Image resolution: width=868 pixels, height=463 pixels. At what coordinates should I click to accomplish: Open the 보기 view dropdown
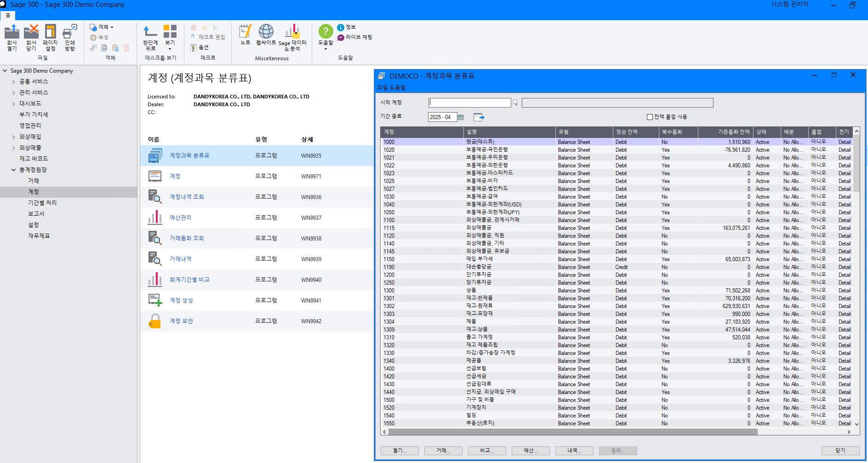point(170,37)
